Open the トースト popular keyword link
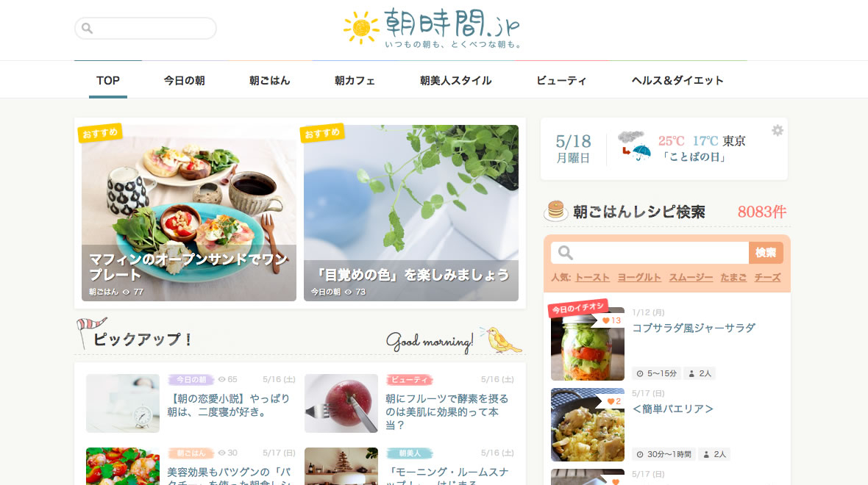The height and width of the screenshot is (485, 868). click(x=592, y=278)
